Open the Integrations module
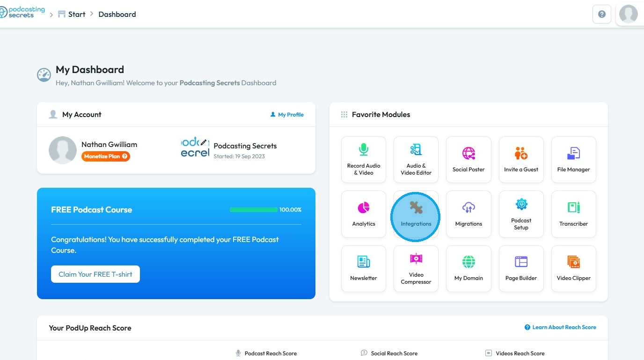The width and height of the screenshot is (644, 360). 416,214
